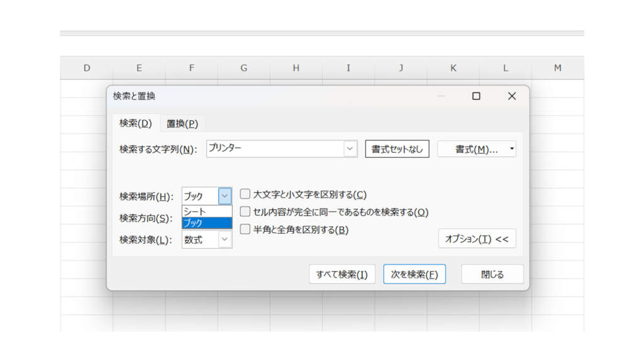Click the 検索する文字列 input field

click(274, 149)
